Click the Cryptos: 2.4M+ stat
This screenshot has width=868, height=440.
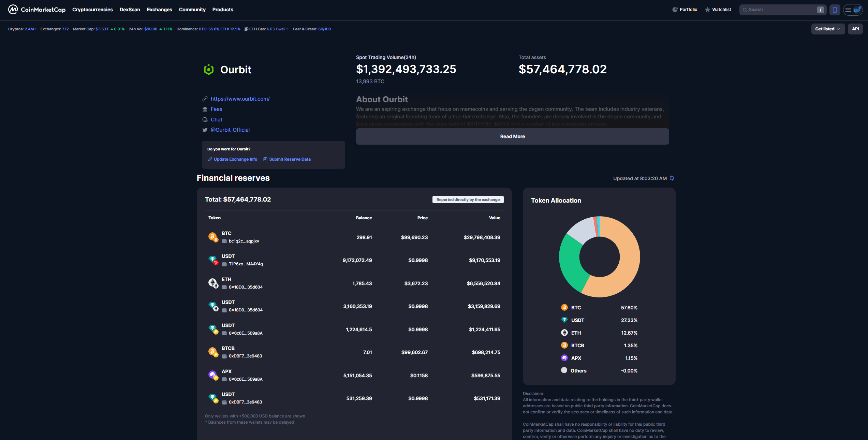pyautogui.click(x=22, y=29)
